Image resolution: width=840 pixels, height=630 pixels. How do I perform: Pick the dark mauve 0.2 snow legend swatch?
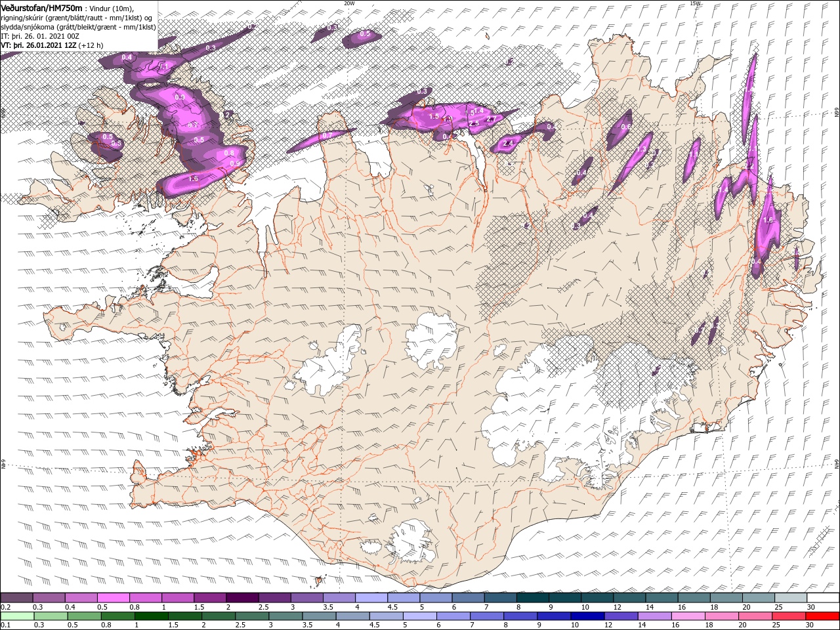point(16,598)
